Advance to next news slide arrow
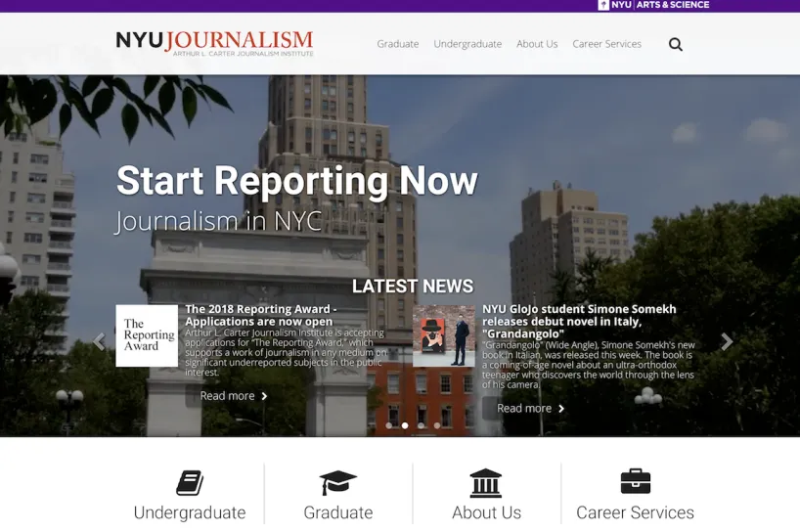 (727, 341)
